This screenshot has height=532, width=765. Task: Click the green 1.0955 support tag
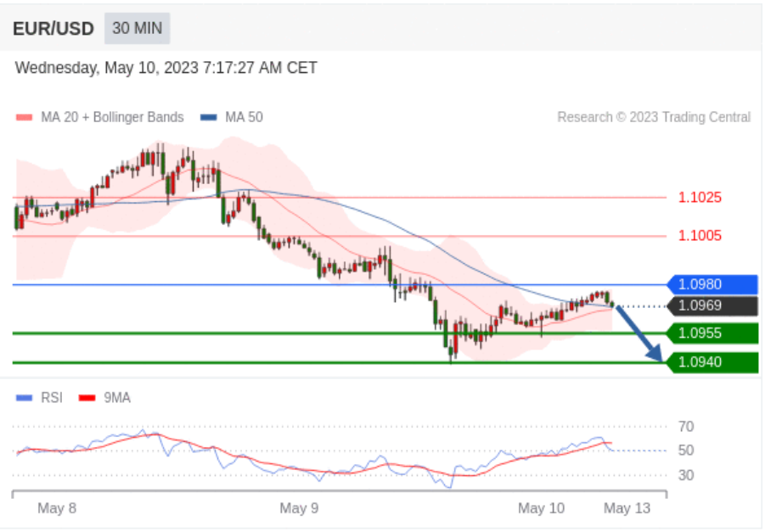[712, 333]
